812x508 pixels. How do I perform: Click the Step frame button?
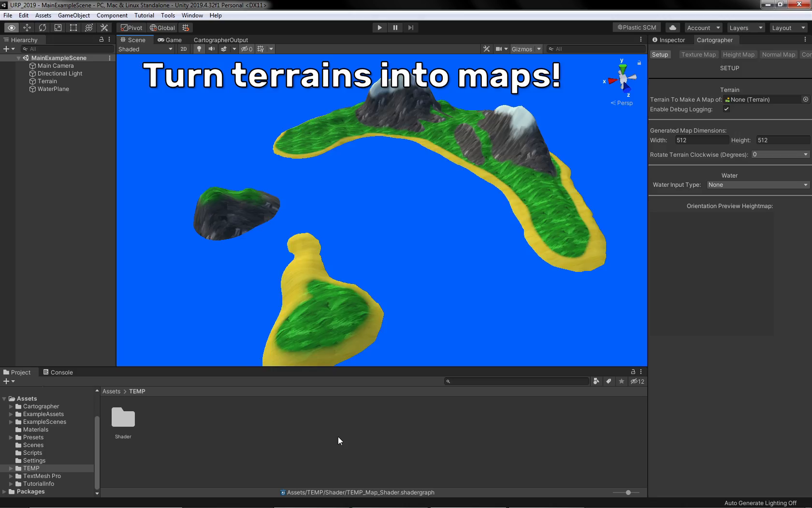pos(411,28)
